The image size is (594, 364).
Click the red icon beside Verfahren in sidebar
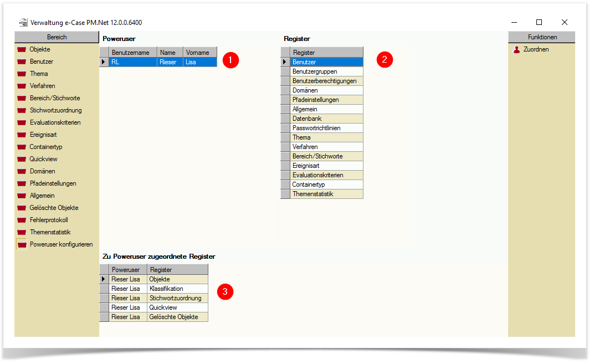click(22, 86)
